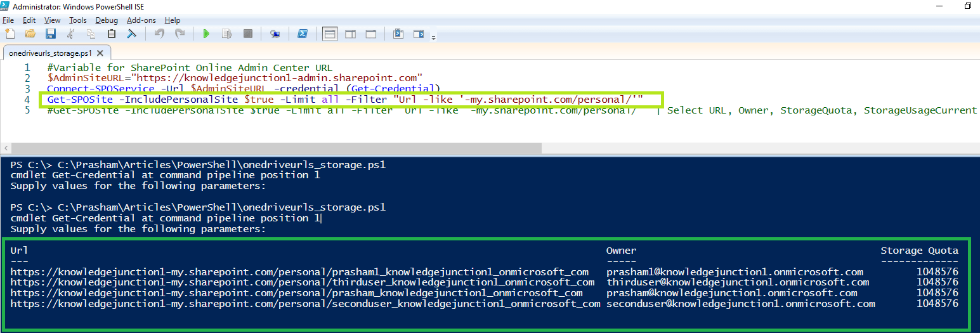
Task: Open the Tools menu
Action: [x=78, y=20]
